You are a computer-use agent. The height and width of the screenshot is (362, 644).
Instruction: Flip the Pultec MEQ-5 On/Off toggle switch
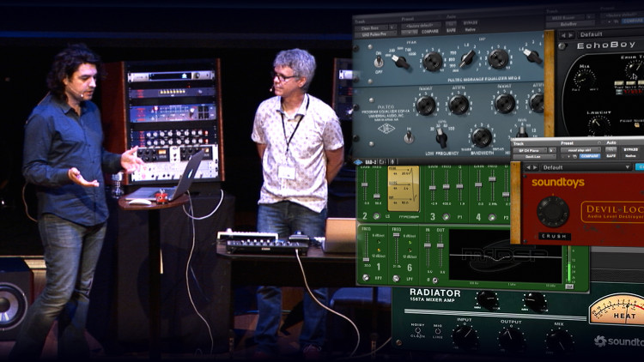pos(379,62)
